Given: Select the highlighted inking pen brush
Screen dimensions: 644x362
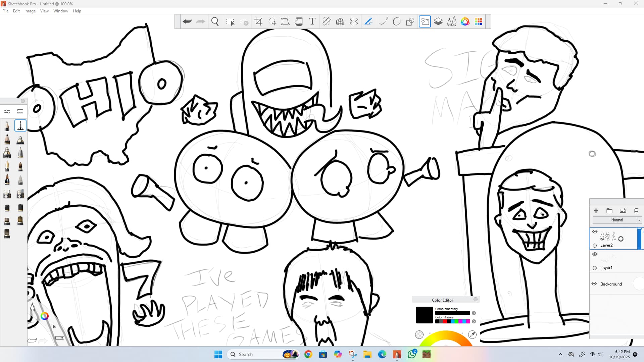Looking at the screenshot, I should 20,125.
